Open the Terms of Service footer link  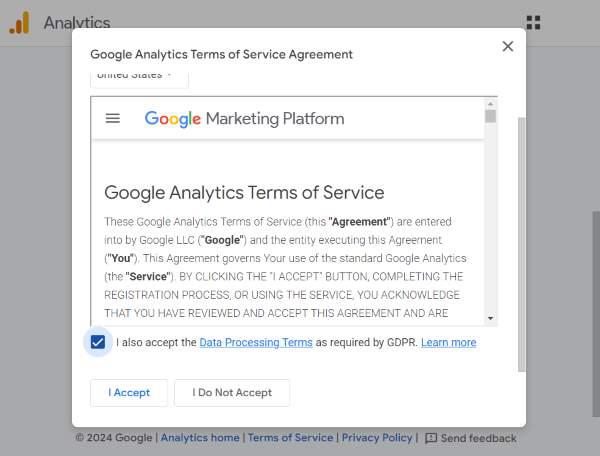pos(290,438)
